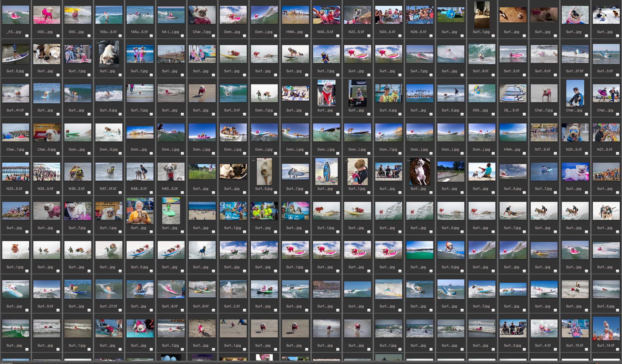The image size is (622, 364).
Task: Check the box for 28_...S.tif
Action: coord(524,114)
